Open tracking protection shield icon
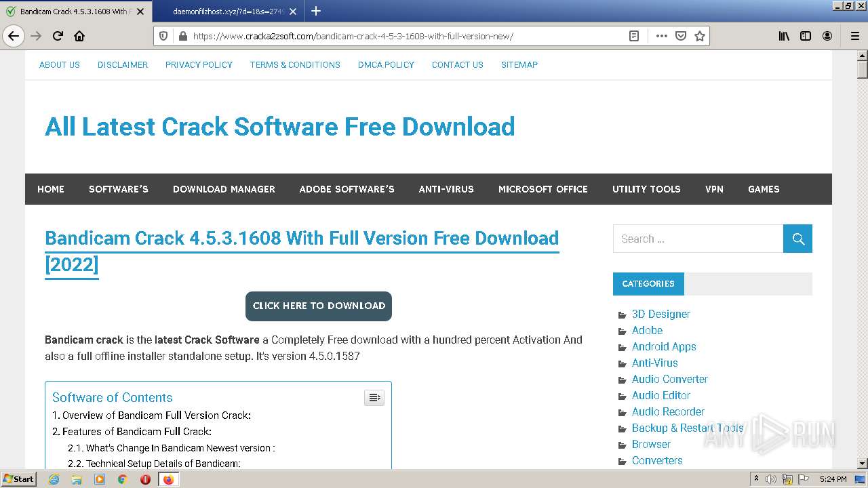Screen dimensions: 868x488 (163, 36)
